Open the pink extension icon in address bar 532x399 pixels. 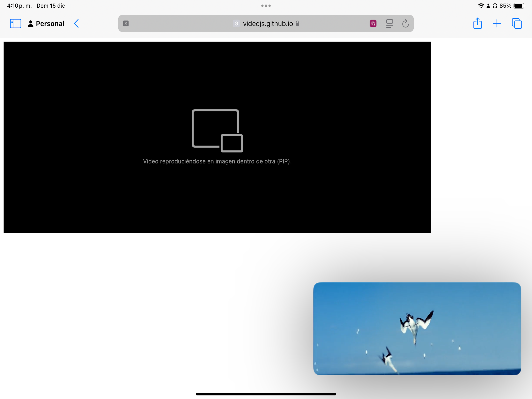(373, 24)
